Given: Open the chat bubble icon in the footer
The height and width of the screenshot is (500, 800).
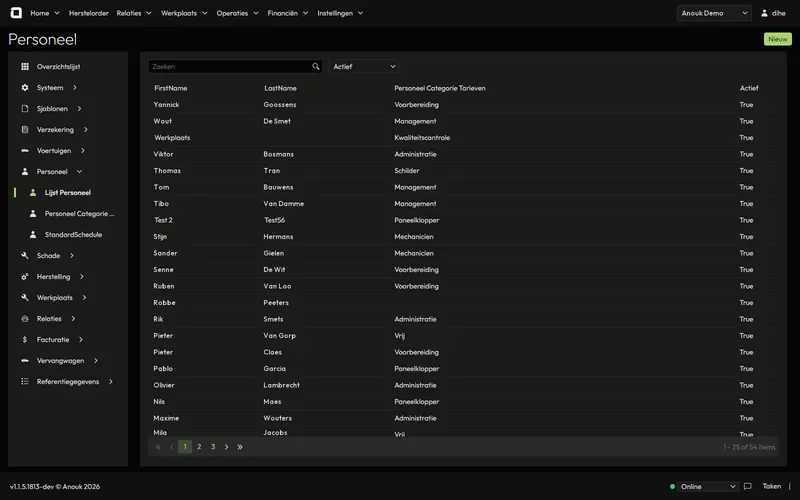Looking at the screenshot, I should click(x=747, y=486).
